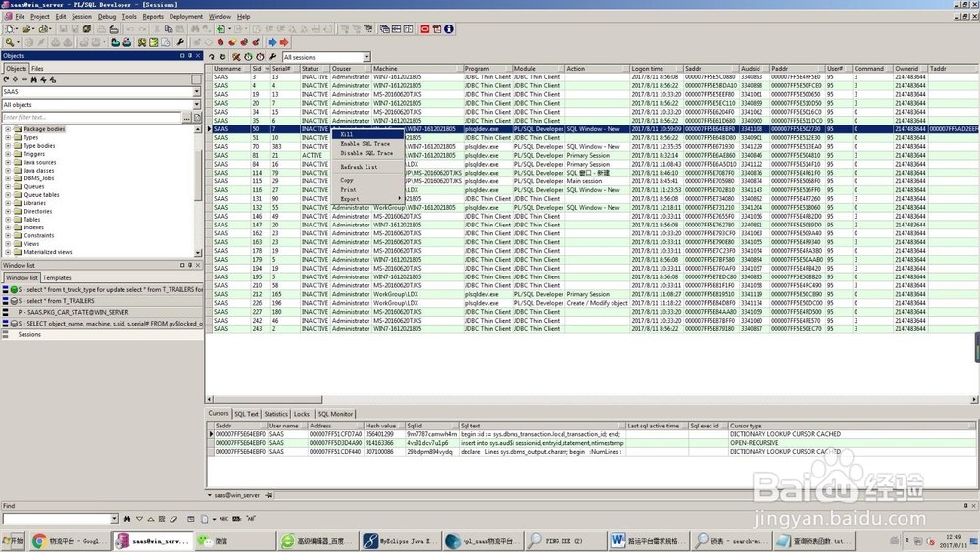Click the New file toolbar icon
This screenshot has height=552, width=980.
(10, 29)
